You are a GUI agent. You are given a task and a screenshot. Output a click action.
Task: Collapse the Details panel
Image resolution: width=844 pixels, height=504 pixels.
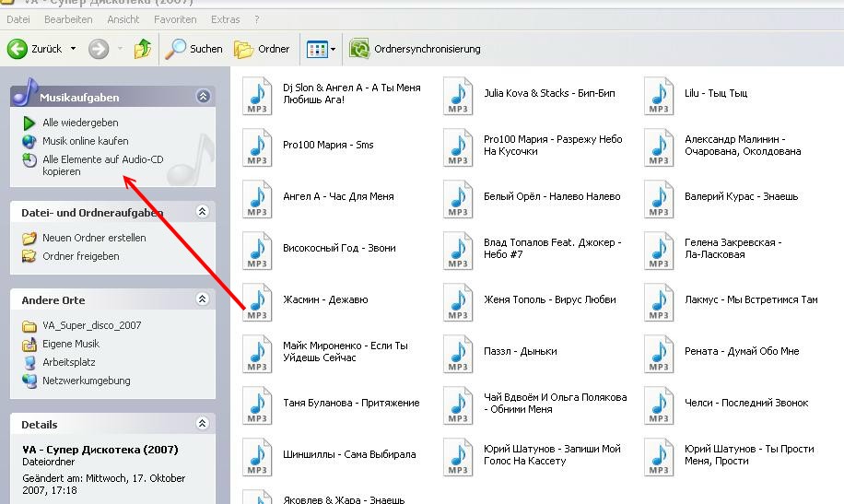click(203, 423)
